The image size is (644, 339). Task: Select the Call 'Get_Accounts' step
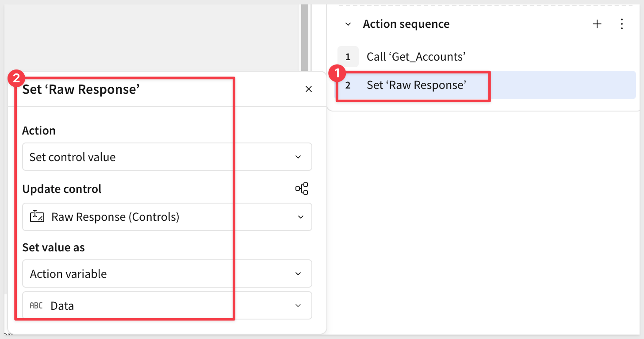tap(416, 57)
